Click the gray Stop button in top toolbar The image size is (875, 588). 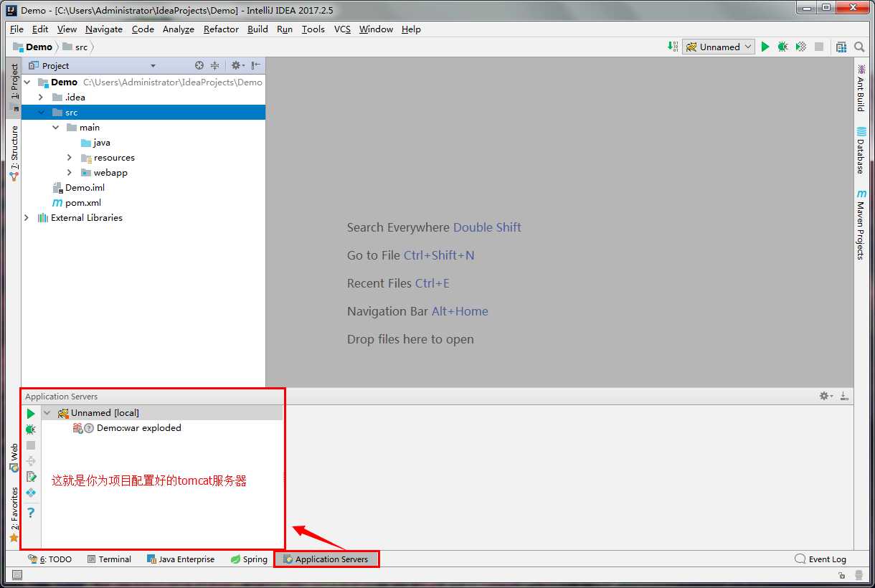[x=819, y=47]
